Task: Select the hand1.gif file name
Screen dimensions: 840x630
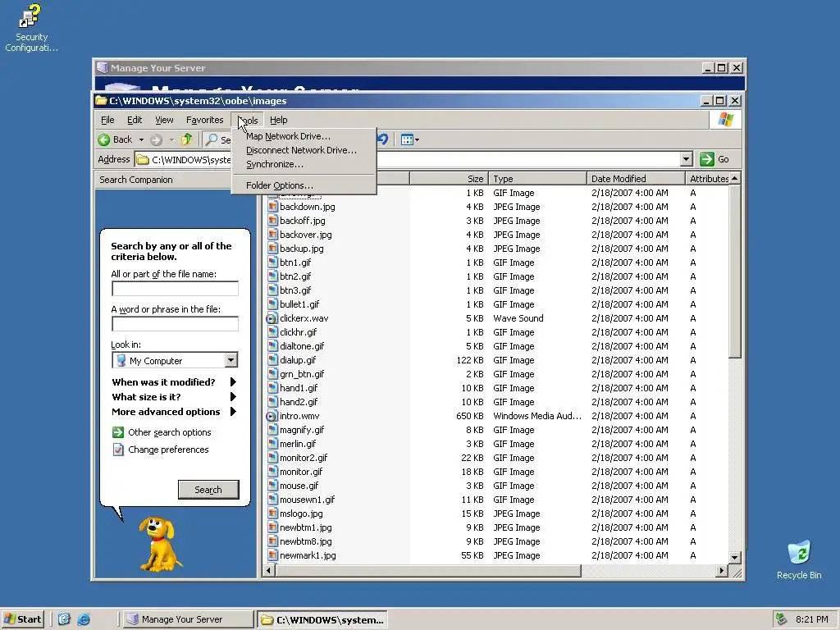Action: click(x=299, y=388)
